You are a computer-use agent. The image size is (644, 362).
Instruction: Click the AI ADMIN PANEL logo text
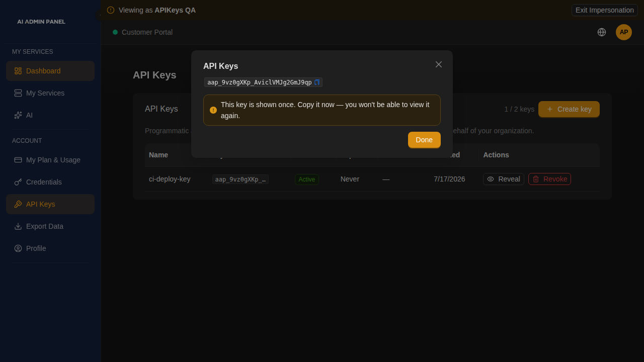[x=41, y=22]
